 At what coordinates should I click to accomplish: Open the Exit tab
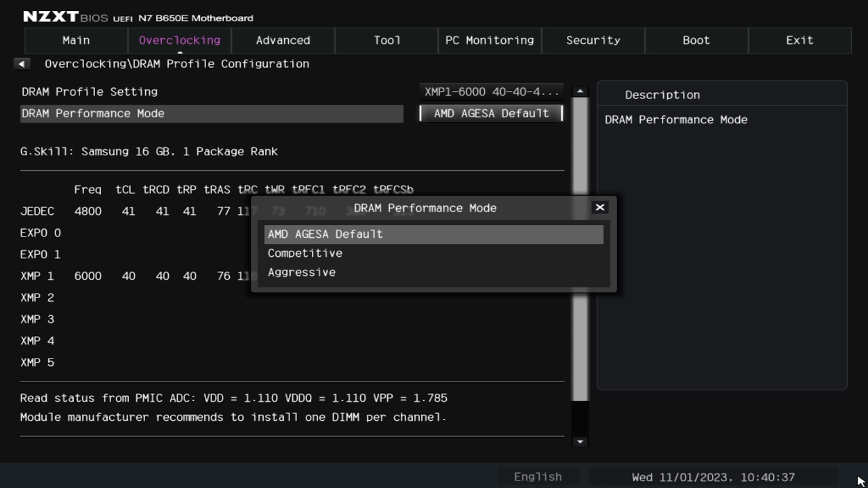(x=800, y=41)
